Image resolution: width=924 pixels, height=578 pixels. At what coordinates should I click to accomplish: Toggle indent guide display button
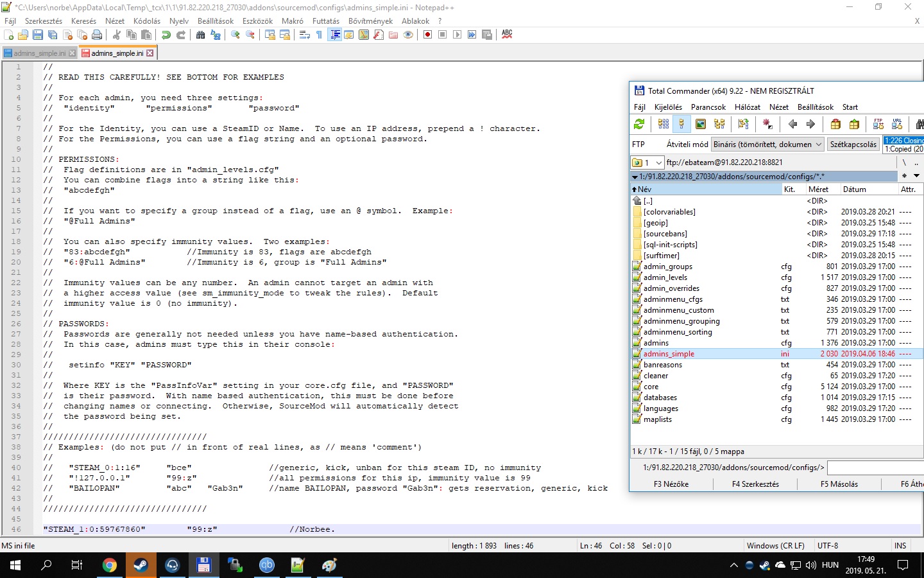[x=334, y=35]
